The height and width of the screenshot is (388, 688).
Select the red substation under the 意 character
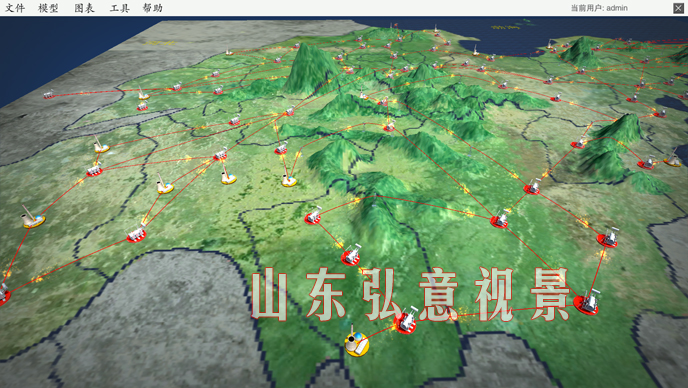(405, 321)
